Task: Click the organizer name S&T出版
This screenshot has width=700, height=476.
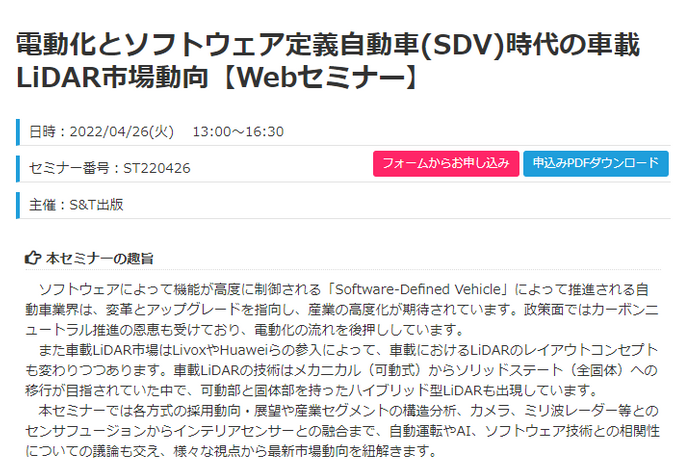Action: (96, 205)
